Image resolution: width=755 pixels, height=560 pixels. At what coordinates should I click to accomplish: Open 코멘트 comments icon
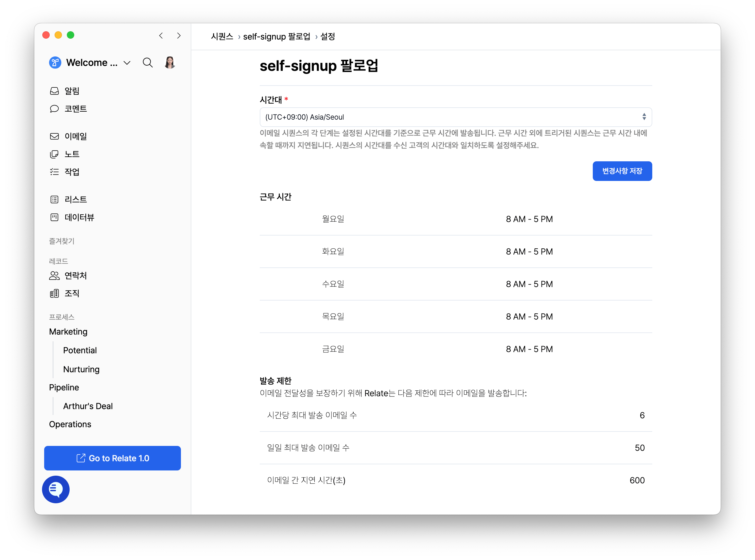pyautogui.click(x=54, y=109)
